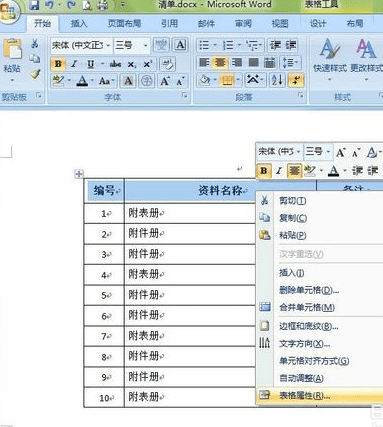Open the Quick Styles gallery

(330, 59)
